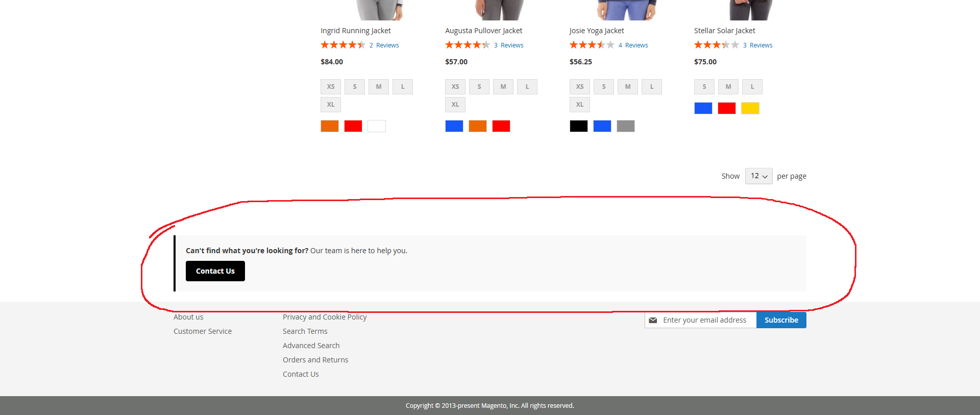This screenshot has height=415, width=980.
Task: Open Privacy and Cookie Policy link
Action: (325, 317)
